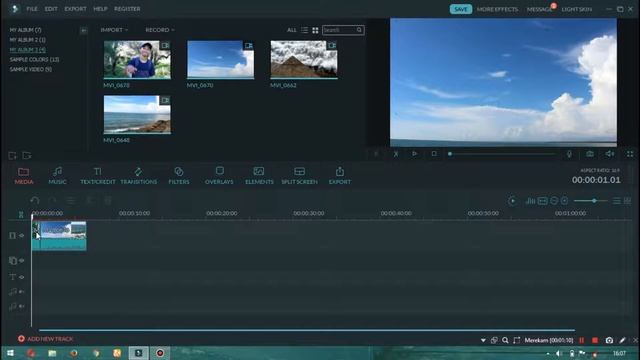Click the Save button
Image resolution: width=640 pixels, height=360 pixels.
(461, 9)
